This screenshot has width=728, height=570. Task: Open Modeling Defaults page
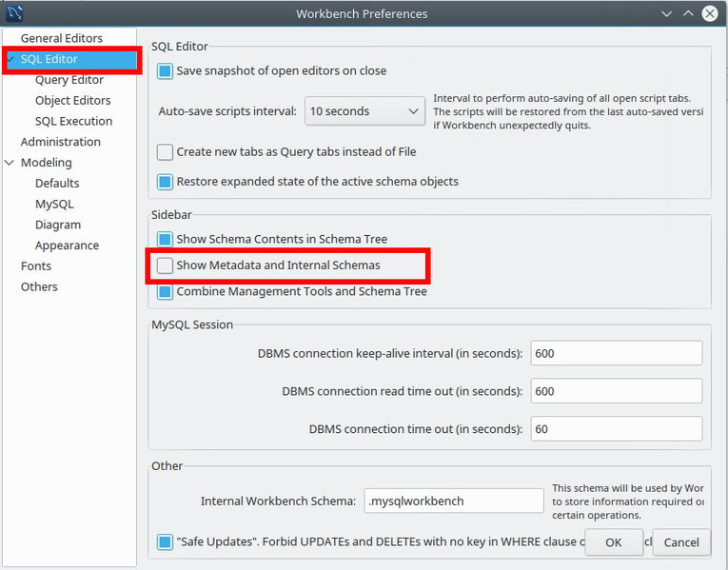(57, 183)
